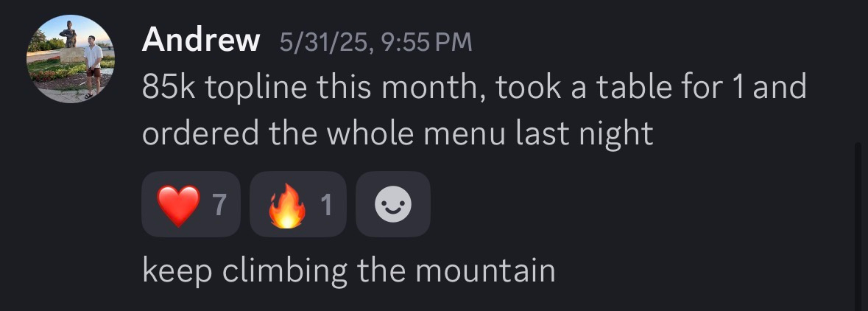868x311 pixels.
Task: Select the "keep climbing the mountain" message
Action: 348,270
